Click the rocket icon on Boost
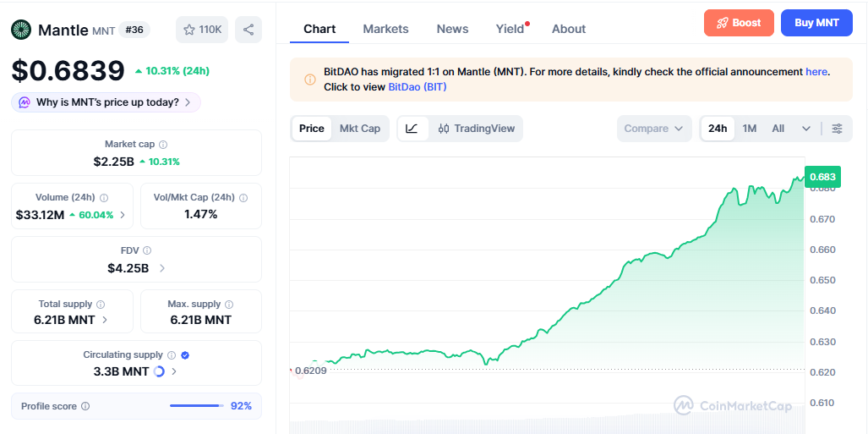This screenshot has height=434, width=868. pyautogui.click(x=722, y=24)
